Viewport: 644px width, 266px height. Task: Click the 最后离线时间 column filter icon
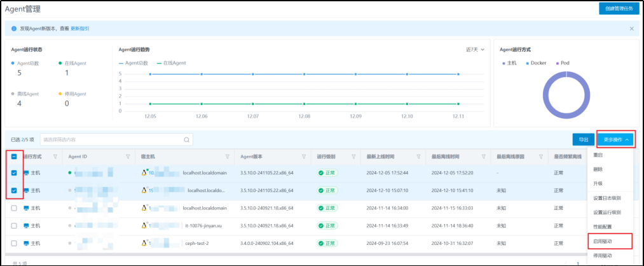(483, 157)
